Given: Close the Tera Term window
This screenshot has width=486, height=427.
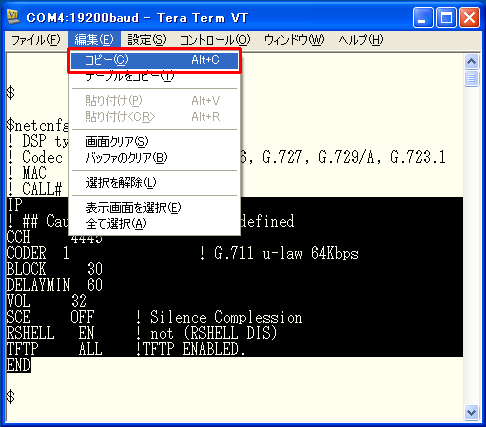Looking at the screenshot, I should pos(469,18).
